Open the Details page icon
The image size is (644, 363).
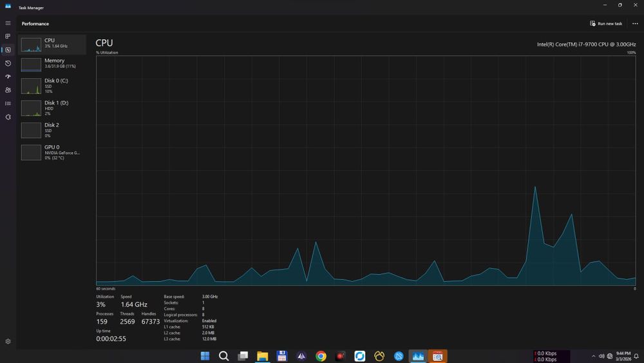(8, 104)
